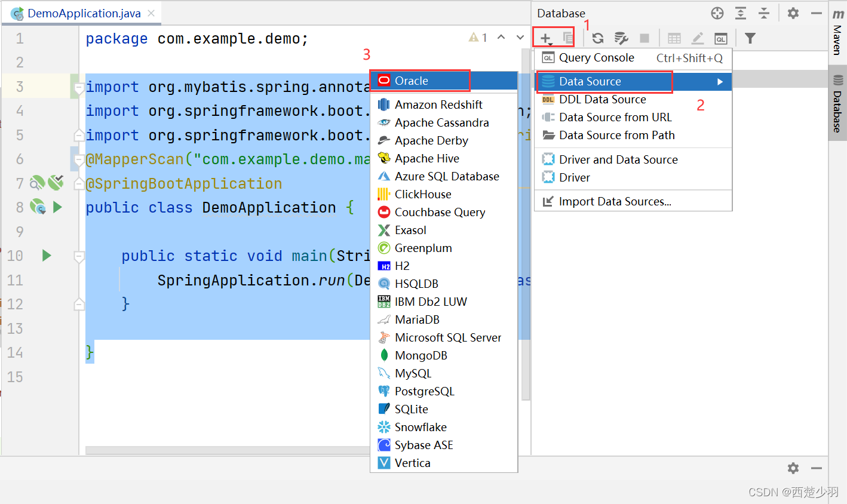847x504 pixels.
Task: Choose Data Source from Path
Action: pyautogui.click(x=633, y=136)
